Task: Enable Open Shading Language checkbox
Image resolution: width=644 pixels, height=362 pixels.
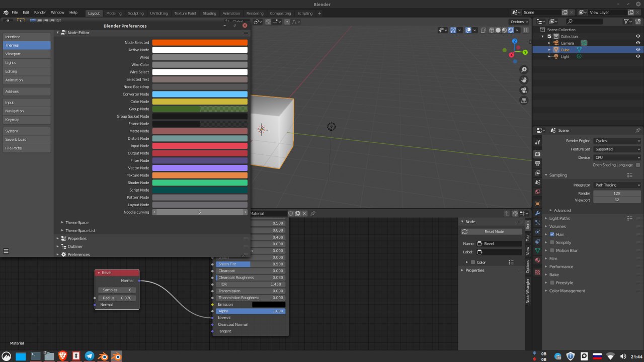Action: pos(638,165)
